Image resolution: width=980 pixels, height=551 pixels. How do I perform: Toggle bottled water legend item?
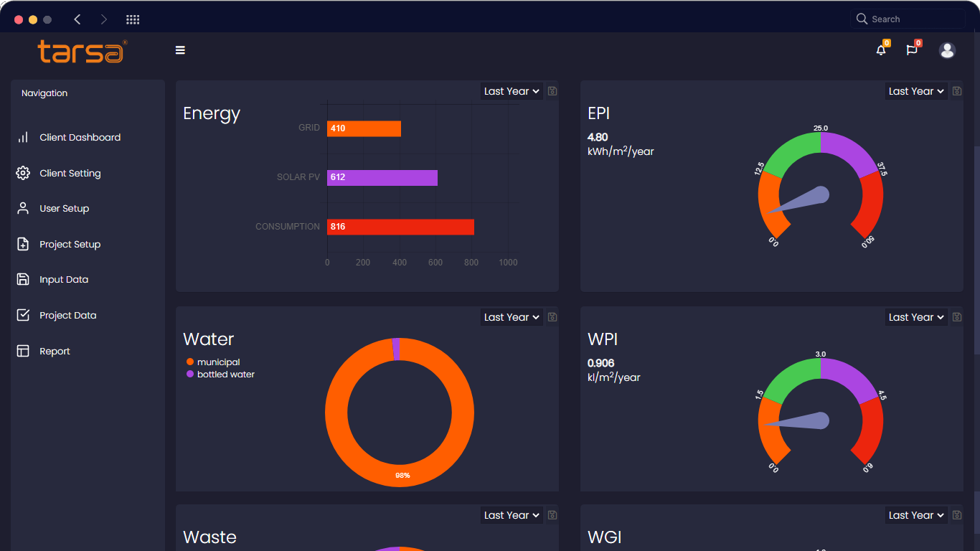[225, 375]
